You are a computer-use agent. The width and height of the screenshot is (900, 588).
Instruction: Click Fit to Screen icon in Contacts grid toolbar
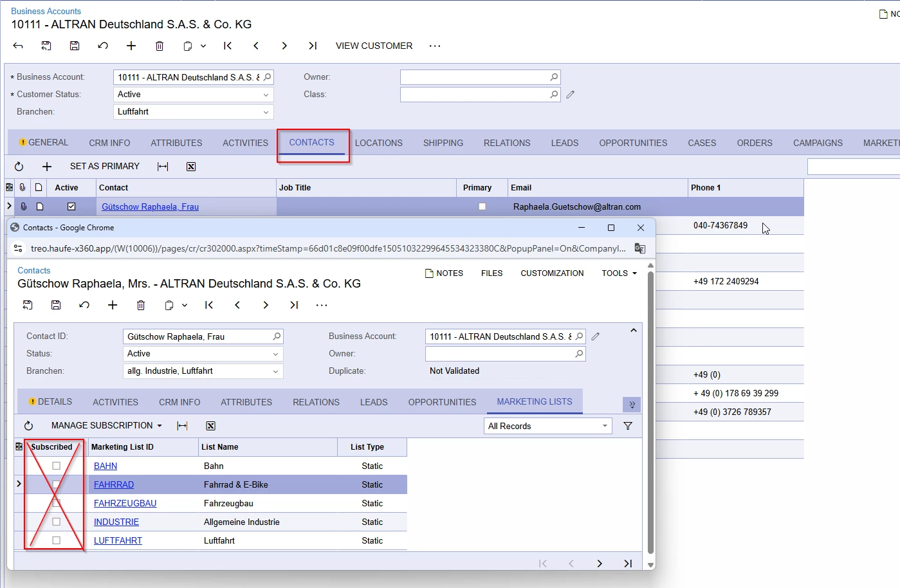coord(163,167)
